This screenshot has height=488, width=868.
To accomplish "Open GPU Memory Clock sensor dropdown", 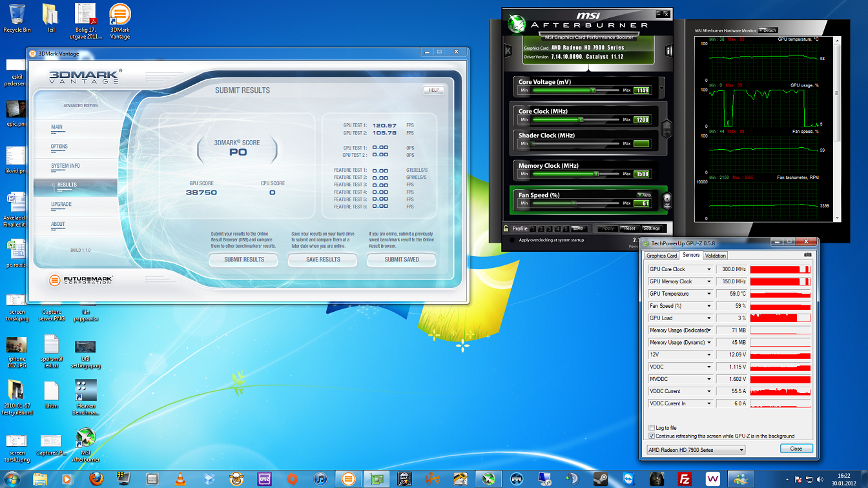I will (709, 281).
